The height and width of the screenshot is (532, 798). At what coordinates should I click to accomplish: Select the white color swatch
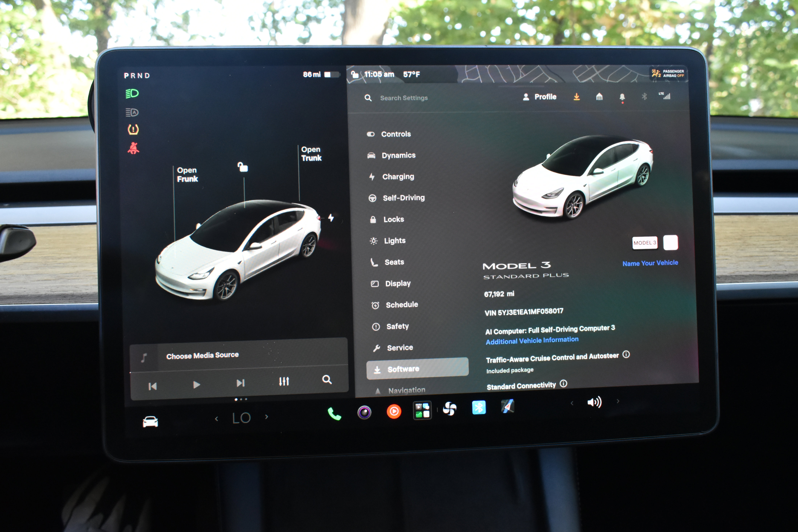[x=670, y=243]
